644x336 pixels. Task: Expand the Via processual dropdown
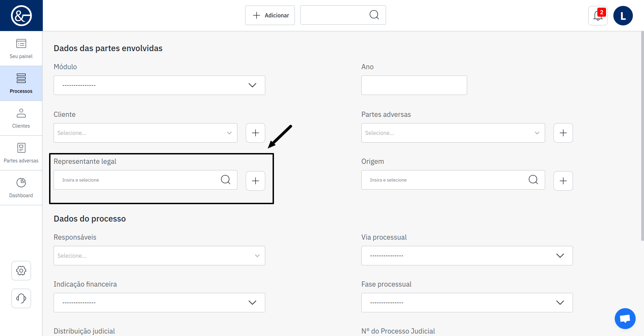467,256
